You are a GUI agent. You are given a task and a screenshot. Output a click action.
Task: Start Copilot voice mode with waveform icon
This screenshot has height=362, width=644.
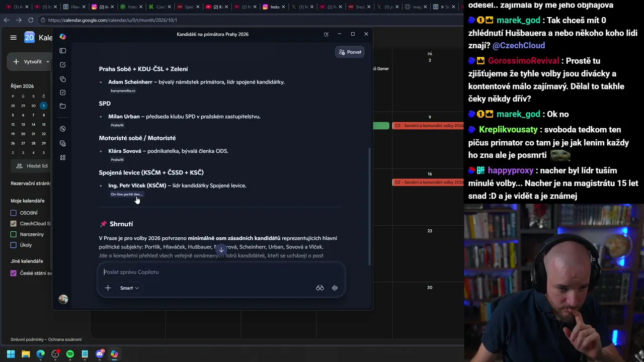[335, 288]
